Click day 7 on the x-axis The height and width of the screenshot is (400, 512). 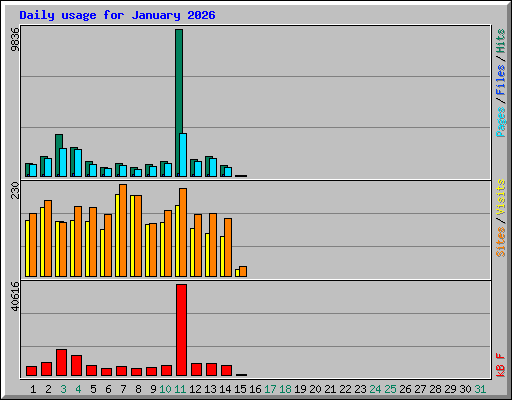(123, 389)
